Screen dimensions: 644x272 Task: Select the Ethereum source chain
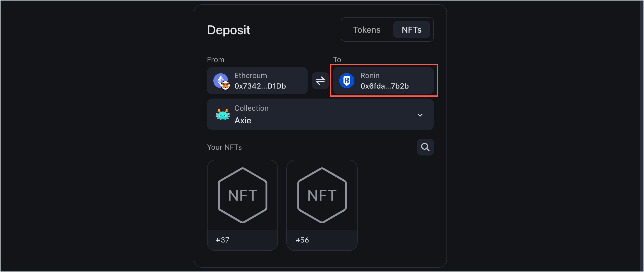[x=257, y=80]
